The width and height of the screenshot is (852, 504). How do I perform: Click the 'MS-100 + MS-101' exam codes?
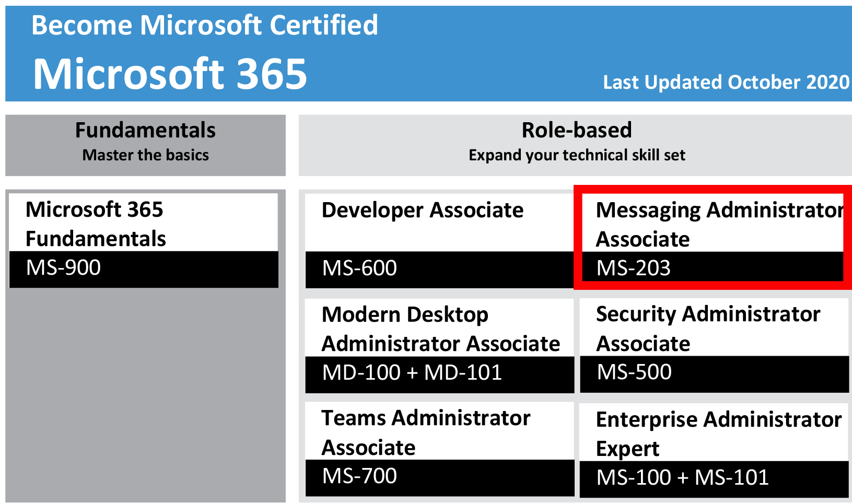pos(683,477)
